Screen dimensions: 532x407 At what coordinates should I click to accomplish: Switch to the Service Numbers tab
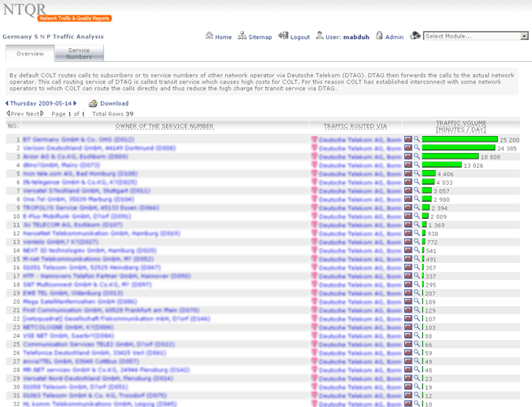pyautogui.click(x=79, y=54)
